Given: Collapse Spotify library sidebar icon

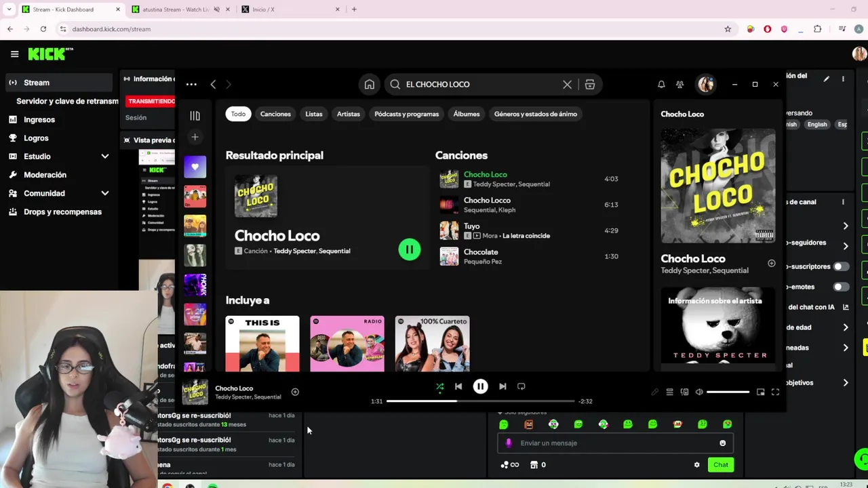Looking at the screenshot, I should coord(195,116).
